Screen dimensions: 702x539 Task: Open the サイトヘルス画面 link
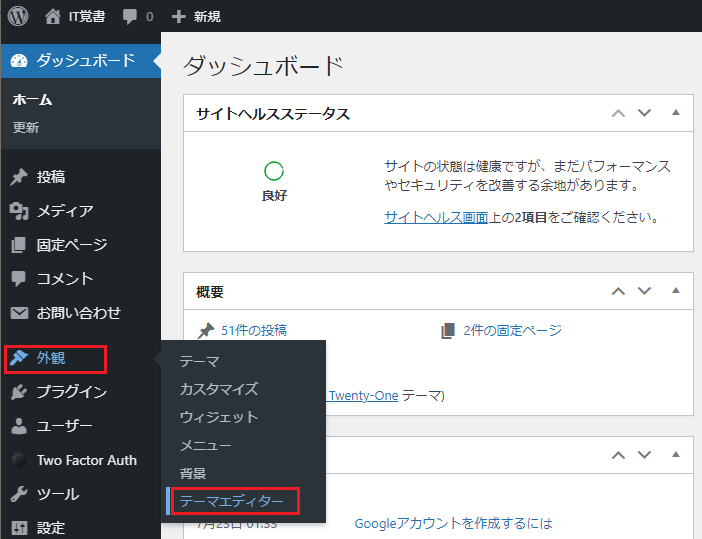436,217
